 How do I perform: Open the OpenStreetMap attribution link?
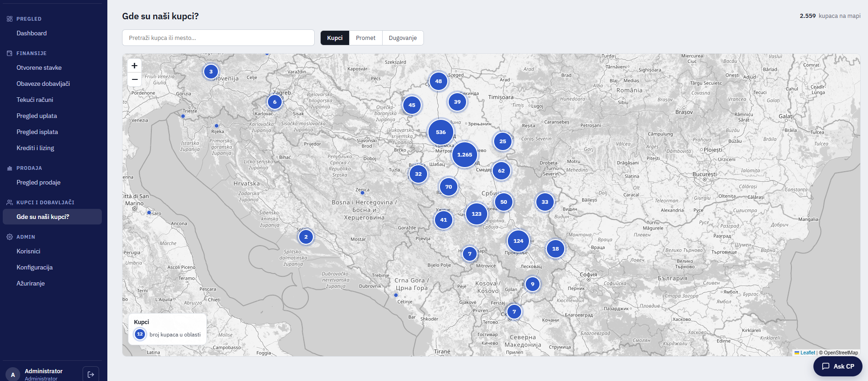(840, 353)
